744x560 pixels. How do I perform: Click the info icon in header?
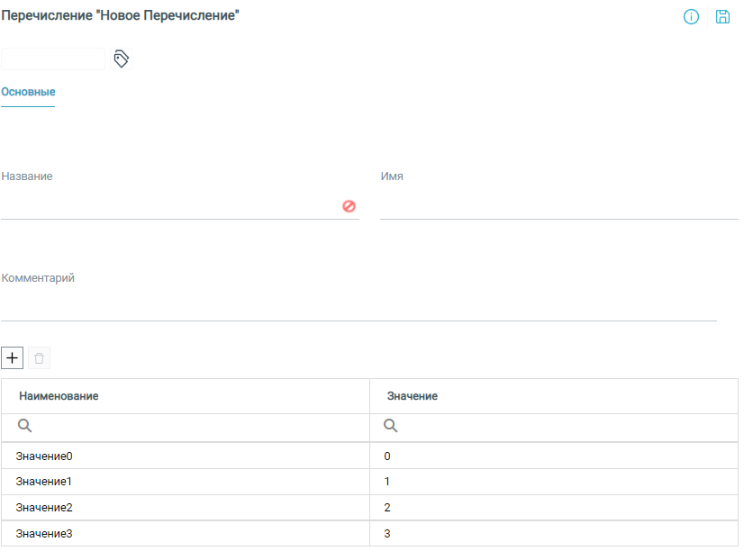click(691, 17)
